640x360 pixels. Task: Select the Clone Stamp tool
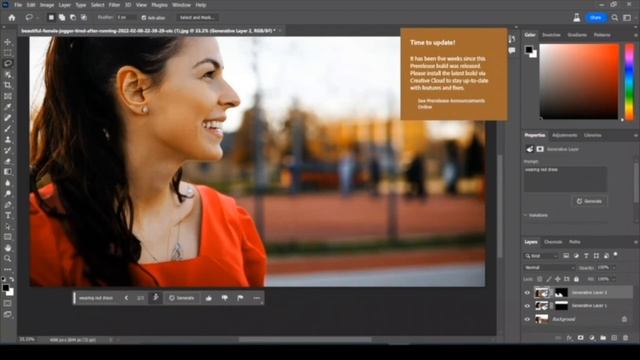[8, 139]
